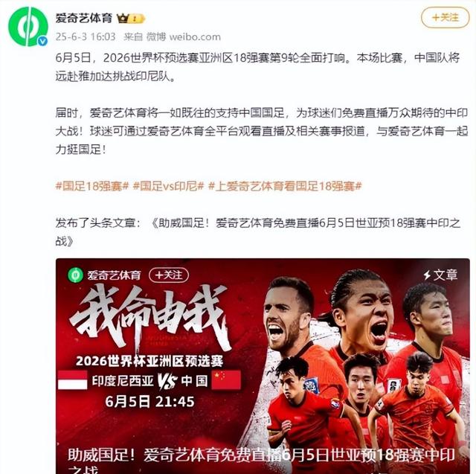The image size is (476, 474).
Task: Click match time 6月5日 21:45 on poster
Action: pos(149,401)
